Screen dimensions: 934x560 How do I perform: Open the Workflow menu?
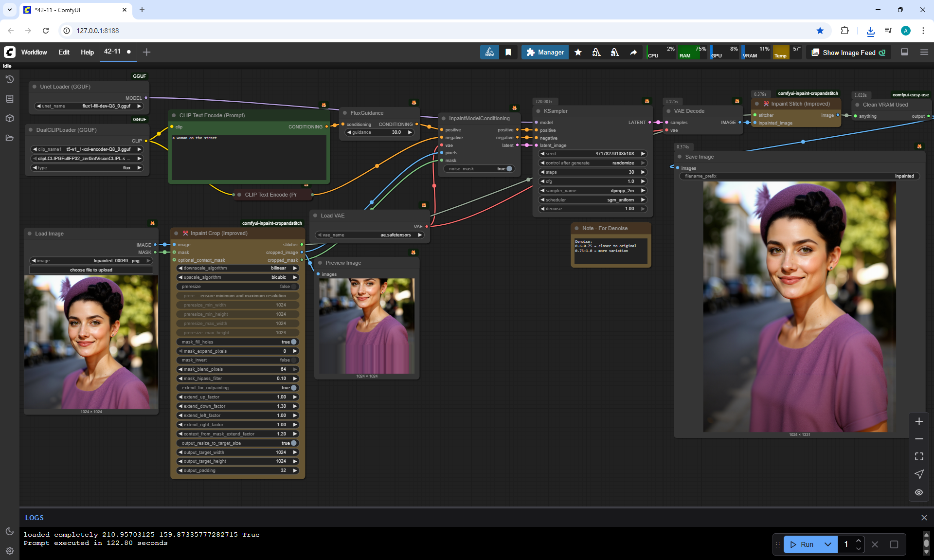[34, 52]
